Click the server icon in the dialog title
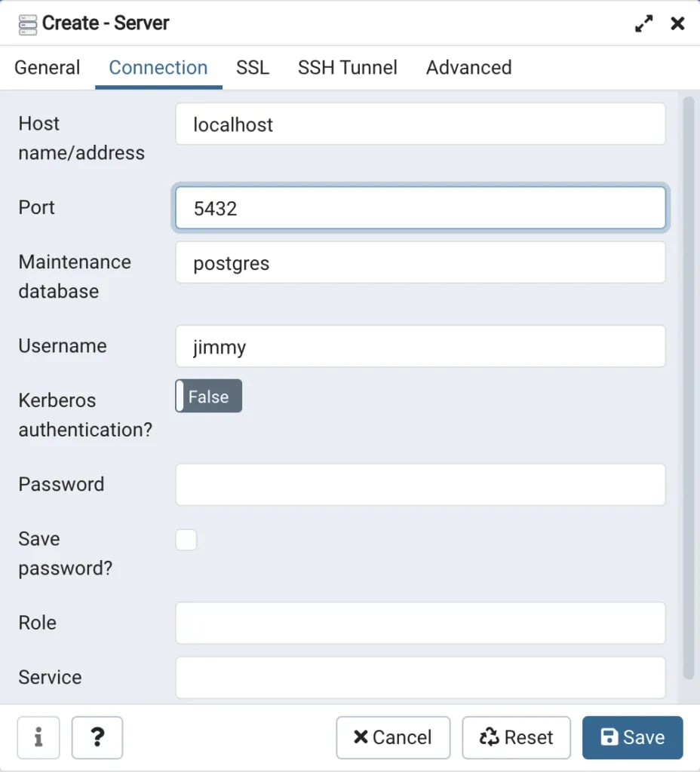 (28, 24)
